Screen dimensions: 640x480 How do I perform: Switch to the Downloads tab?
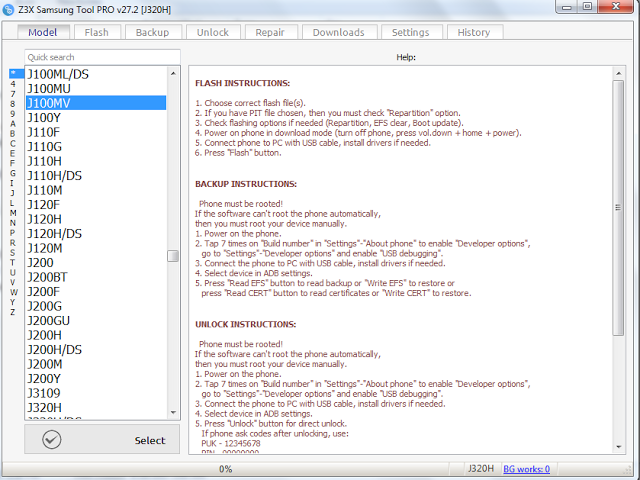338,32
